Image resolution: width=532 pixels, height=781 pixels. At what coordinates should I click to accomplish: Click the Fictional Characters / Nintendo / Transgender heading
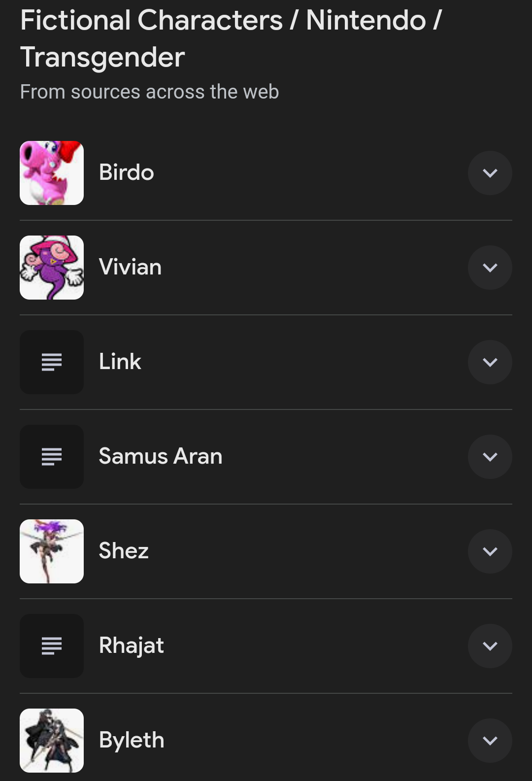pos(231,38)
